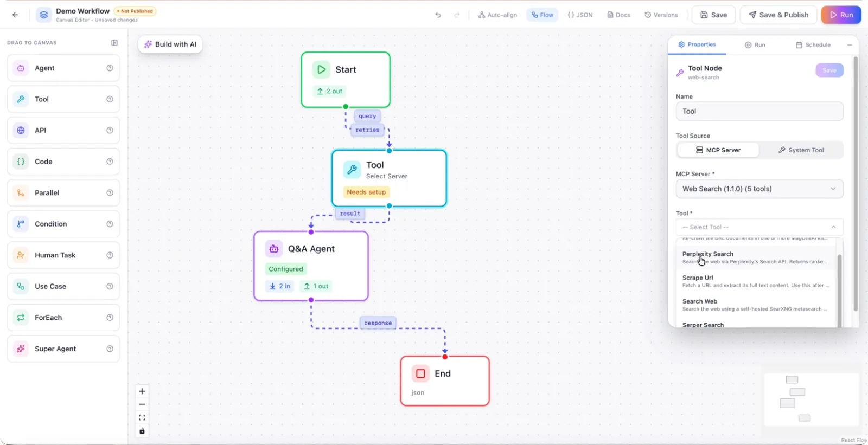
Task: Open help for the Agent node
Action: click(110, 68)
